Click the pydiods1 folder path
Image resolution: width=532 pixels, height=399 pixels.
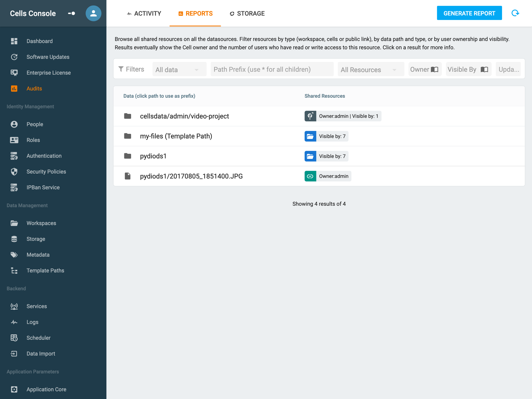pos(153,156)
